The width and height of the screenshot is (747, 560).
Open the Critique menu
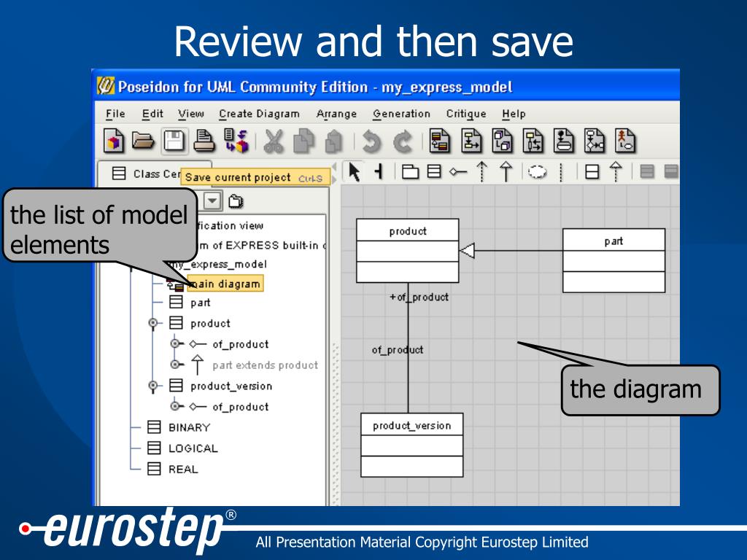click(x=466, y=114)
